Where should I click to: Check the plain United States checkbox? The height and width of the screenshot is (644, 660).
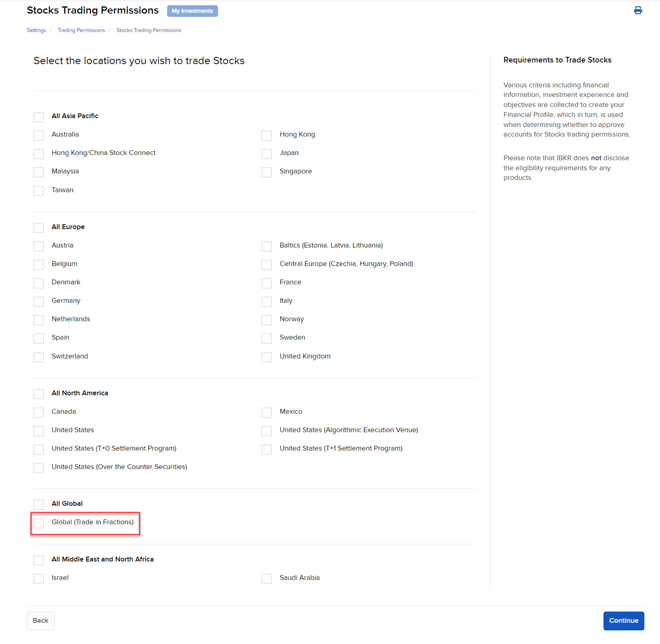click(x=39, y=431)
